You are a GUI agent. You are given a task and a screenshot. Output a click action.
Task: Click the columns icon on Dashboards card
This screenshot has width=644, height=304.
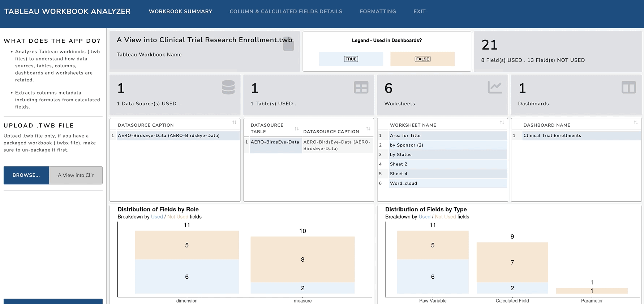(x=628, y=88)
